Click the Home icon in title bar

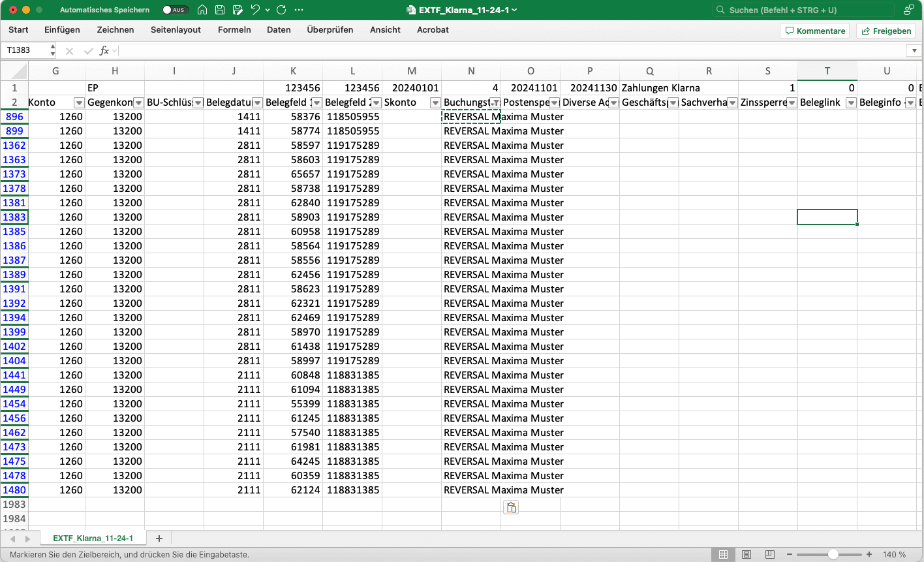[x=202, y=10]
